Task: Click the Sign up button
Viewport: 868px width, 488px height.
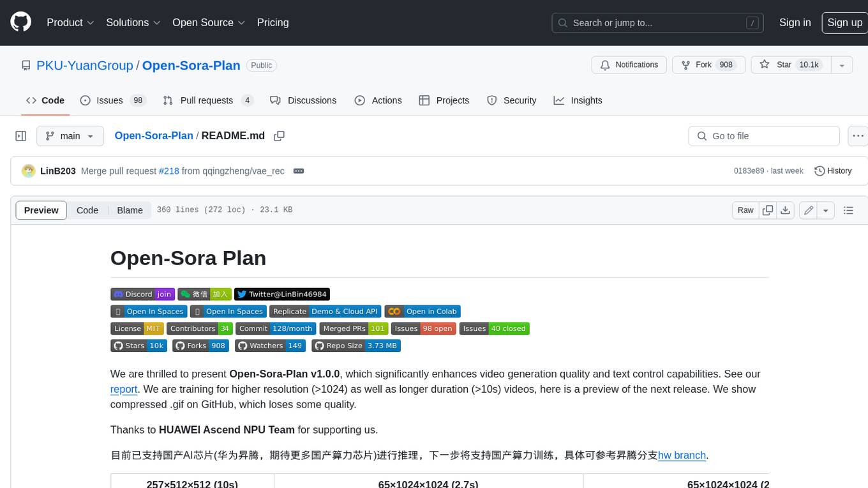Action: coord(844,22)
